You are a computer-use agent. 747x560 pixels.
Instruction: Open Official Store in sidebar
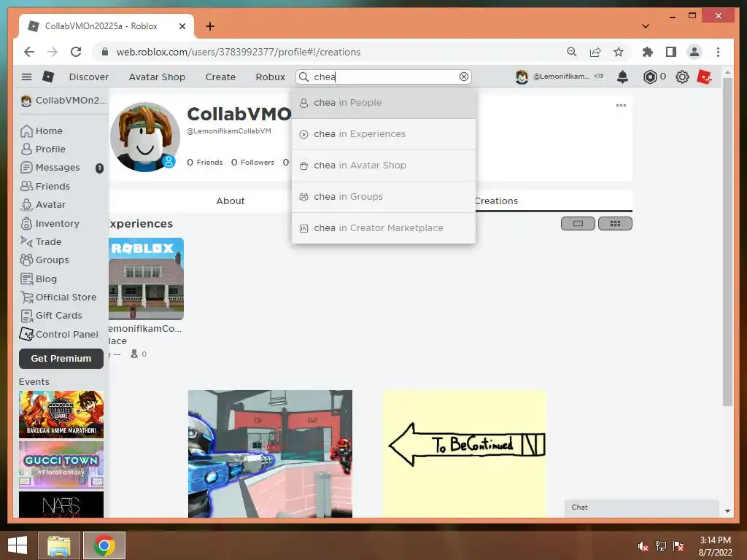pyautogui.click(x=58, y=297)
